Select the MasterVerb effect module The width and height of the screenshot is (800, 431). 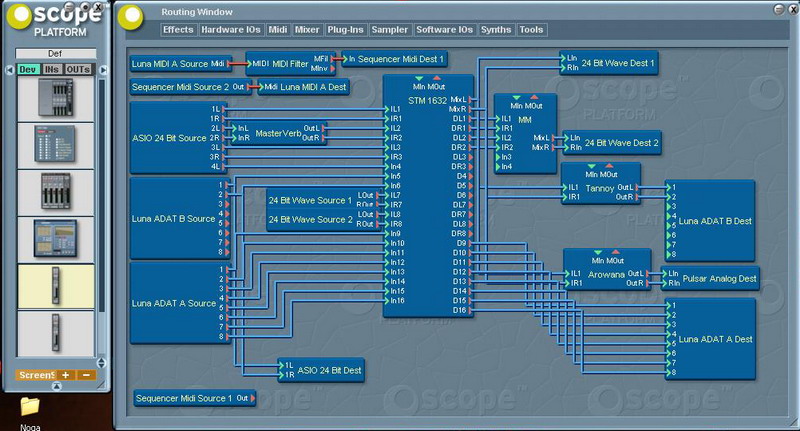[277, 133]
